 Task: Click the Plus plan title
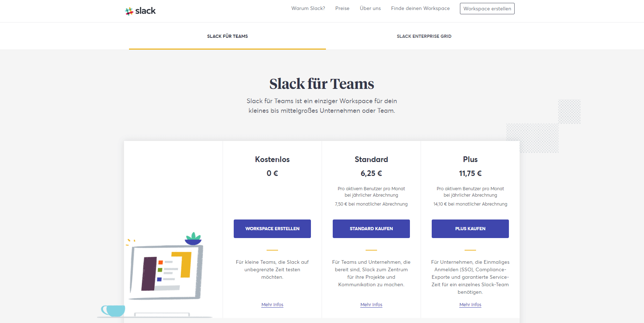tap(470, 160)
